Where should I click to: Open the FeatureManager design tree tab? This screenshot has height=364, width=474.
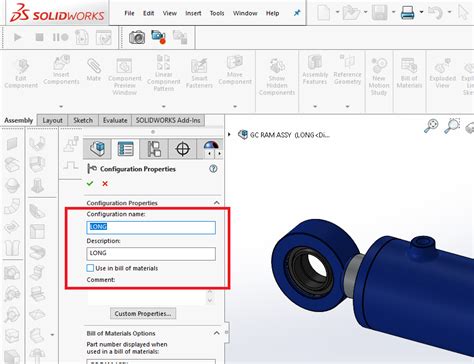tap(97, 149)
